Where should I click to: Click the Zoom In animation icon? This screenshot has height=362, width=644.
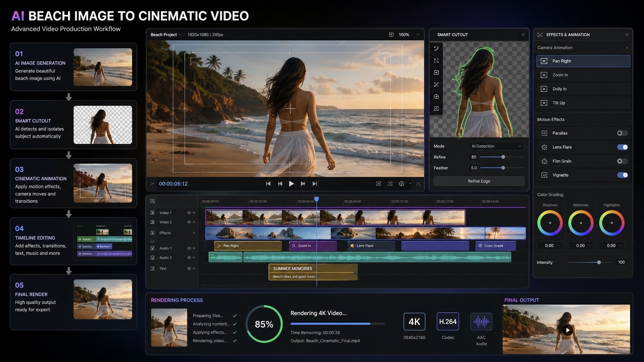tap(544, 75)
